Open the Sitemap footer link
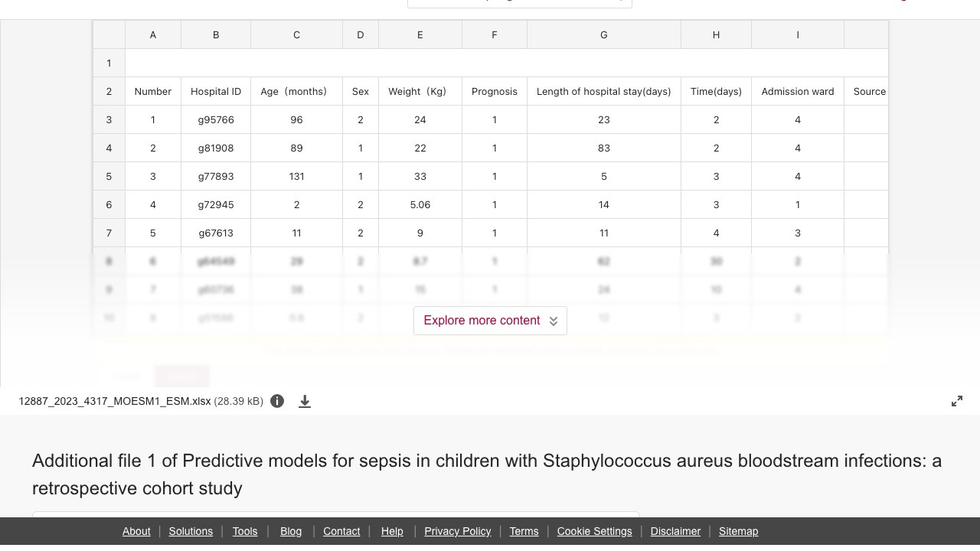The image size is (980, 551). [x=738, y=531]
